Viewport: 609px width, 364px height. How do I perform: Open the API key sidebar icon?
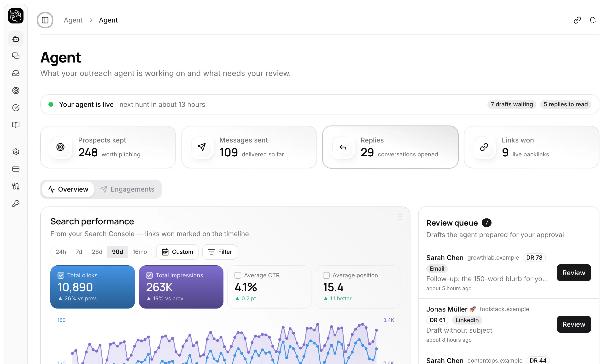(x=16, y=203)
